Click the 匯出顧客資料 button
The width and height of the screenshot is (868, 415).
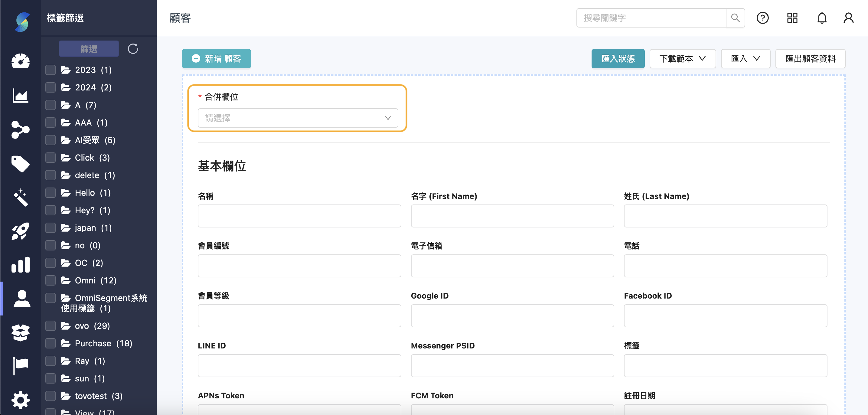pos(810,59)
